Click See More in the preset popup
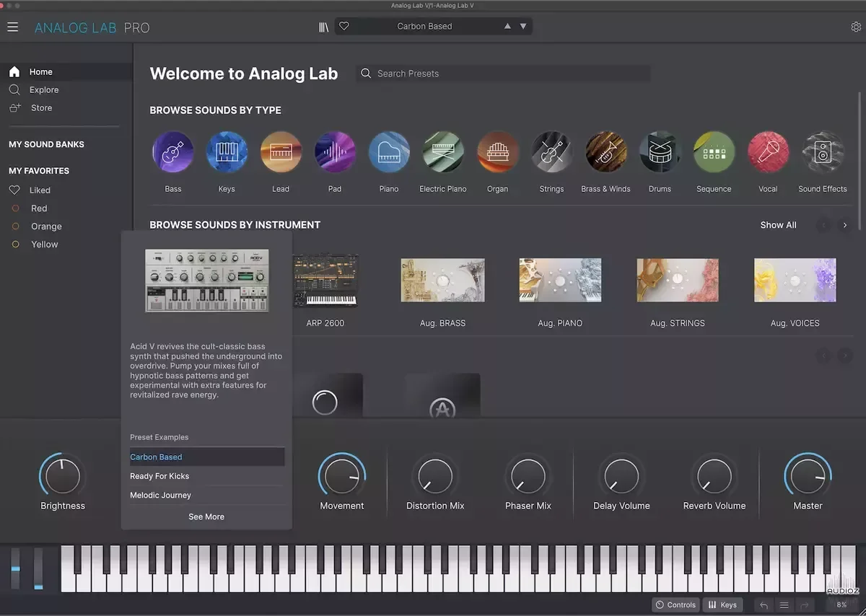This screenshot has height=616, width=866. pos(206,516)
